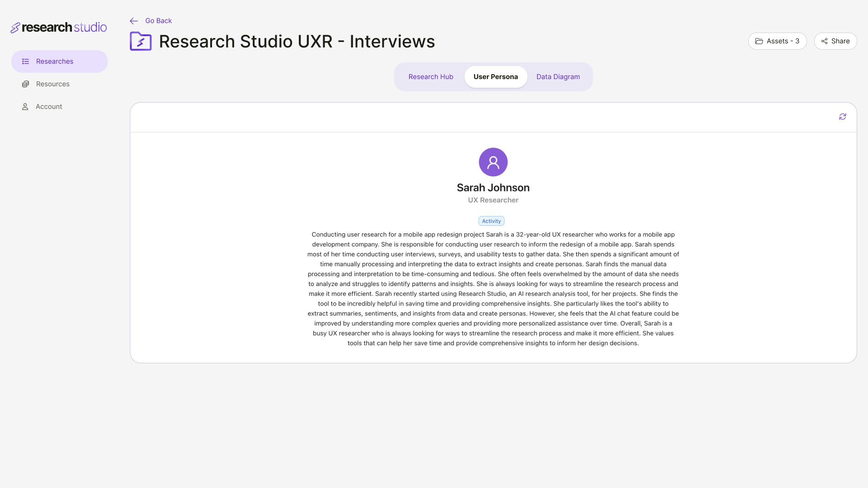Click the Activity tag badge
868x488 pixels.
[491, 221]
